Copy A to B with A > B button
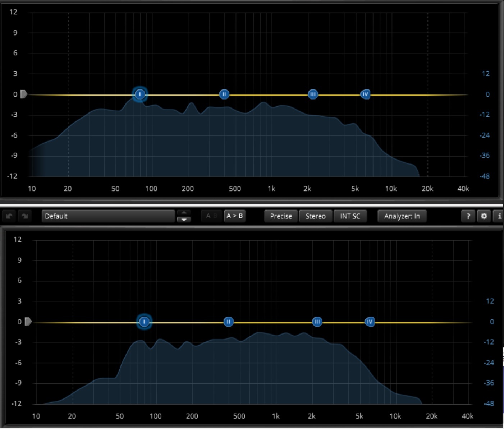Viewport: 504px width, 429px height. pyautogui.click(x=234, y=216)
